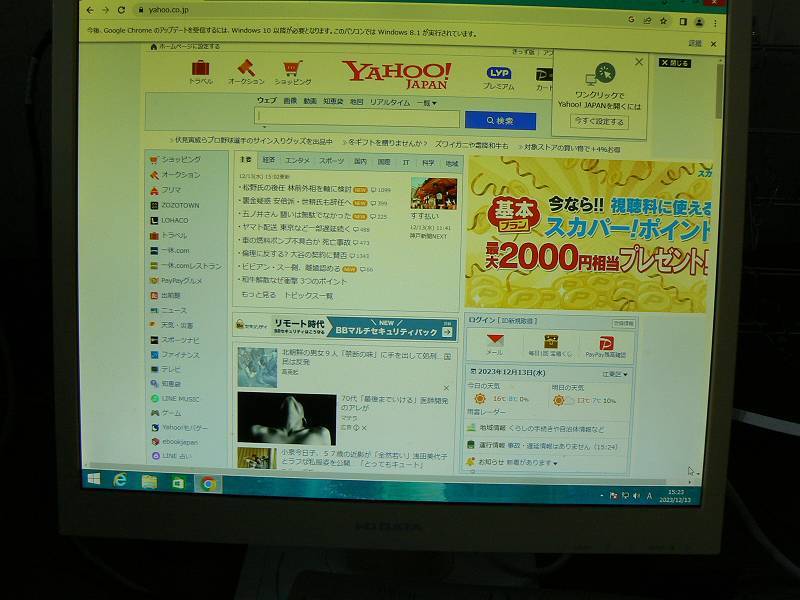Open headline ヤマト配送 東京など一部遅延続く
The width and height of the screenshot is (800, 600).
(296, 229)
